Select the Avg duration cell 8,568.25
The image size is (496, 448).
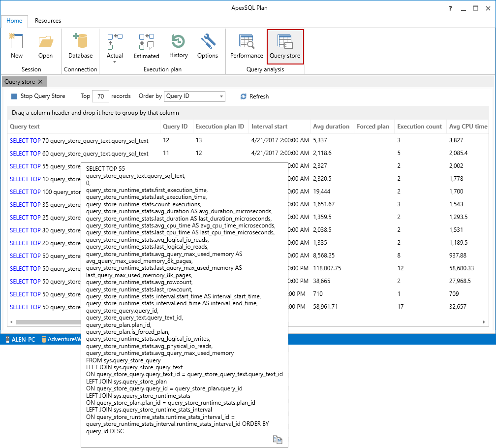click(324, 256)
